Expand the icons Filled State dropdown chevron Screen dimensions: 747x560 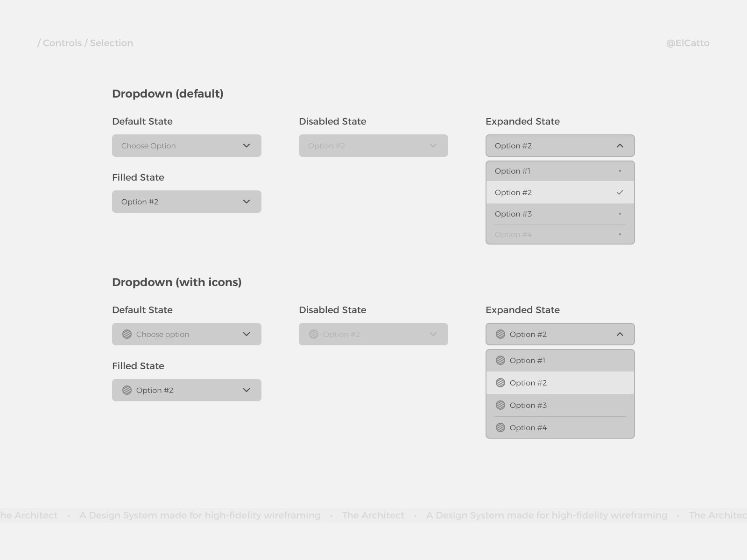coord(247,390)
